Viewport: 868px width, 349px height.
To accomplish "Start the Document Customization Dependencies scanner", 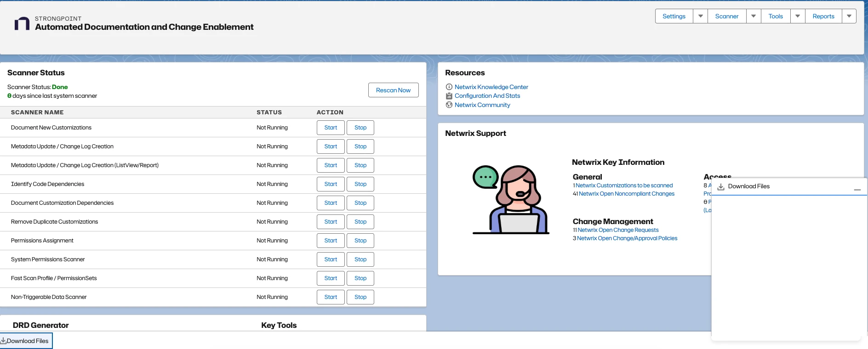I will click(x=331, y=203).
